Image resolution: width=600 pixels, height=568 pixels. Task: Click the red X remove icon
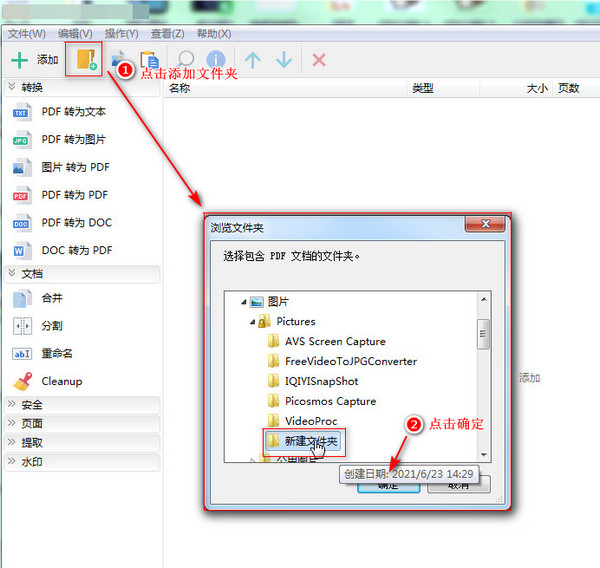(319, 60)
